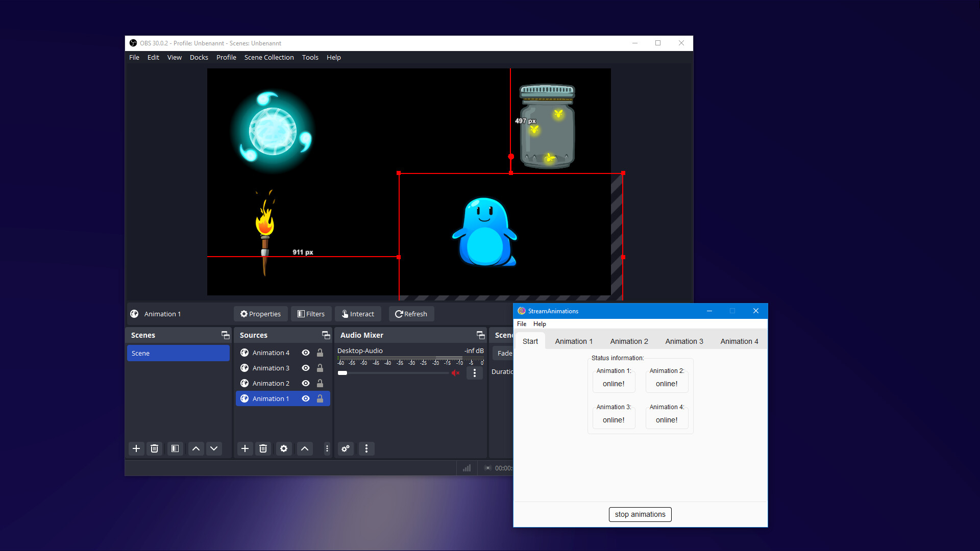The image size is (980, 551).
Task: Open source properties via the gear icon
Action: point(284,448)
